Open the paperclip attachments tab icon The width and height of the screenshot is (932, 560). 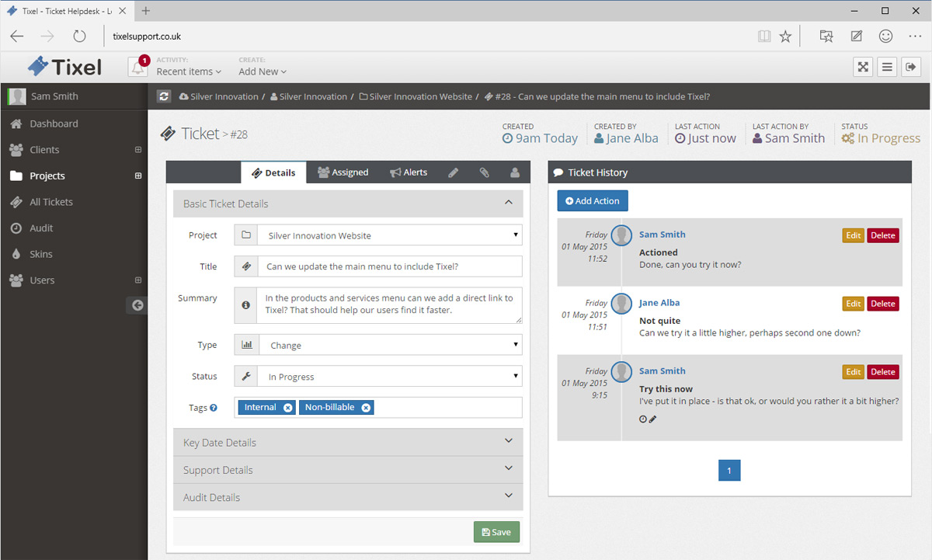click(484, 172)
